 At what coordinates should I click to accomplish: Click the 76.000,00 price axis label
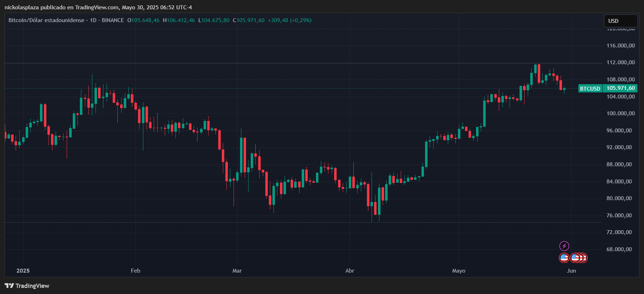[x=619, y=216]
